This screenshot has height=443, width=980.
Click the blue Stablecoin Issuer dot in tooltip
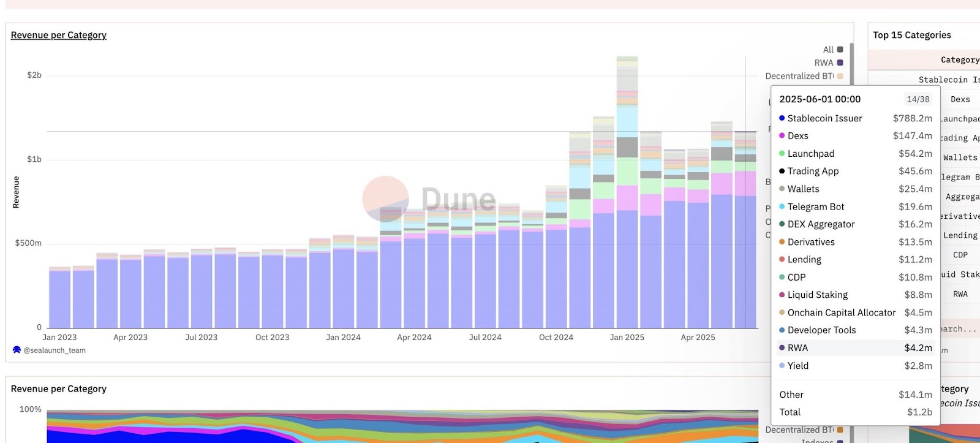[782, 118]
